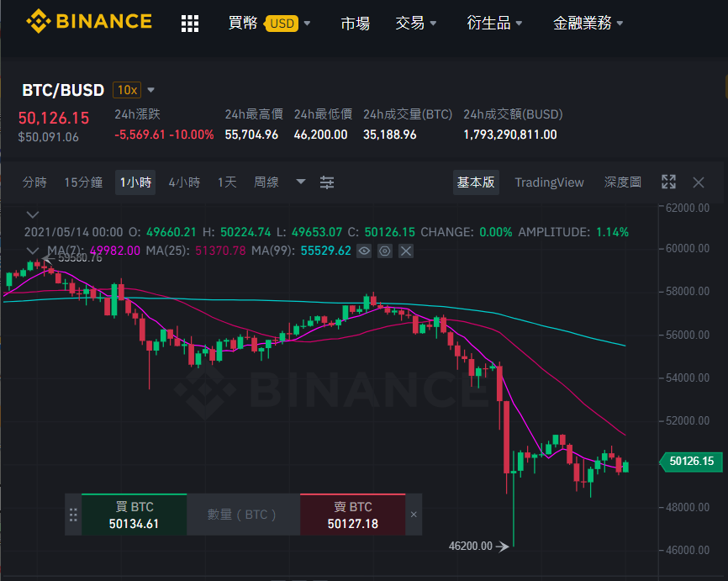Screen dimensions: 728x581
Task: Switch to 分時 interval
Action: (x=34, y=182)
